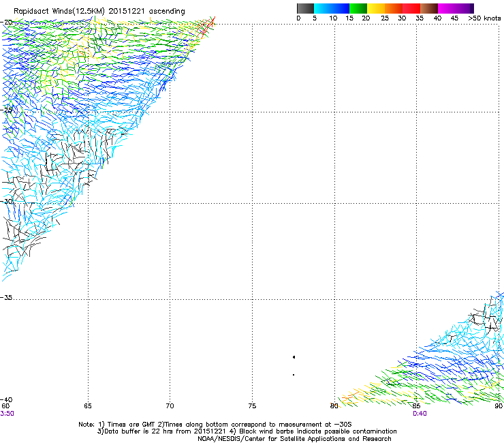This screenshot has width=504, height=443.
Task: Click the green 15-20 knots legend swatch
Action: pyautogui.click(x=358, y=8)
